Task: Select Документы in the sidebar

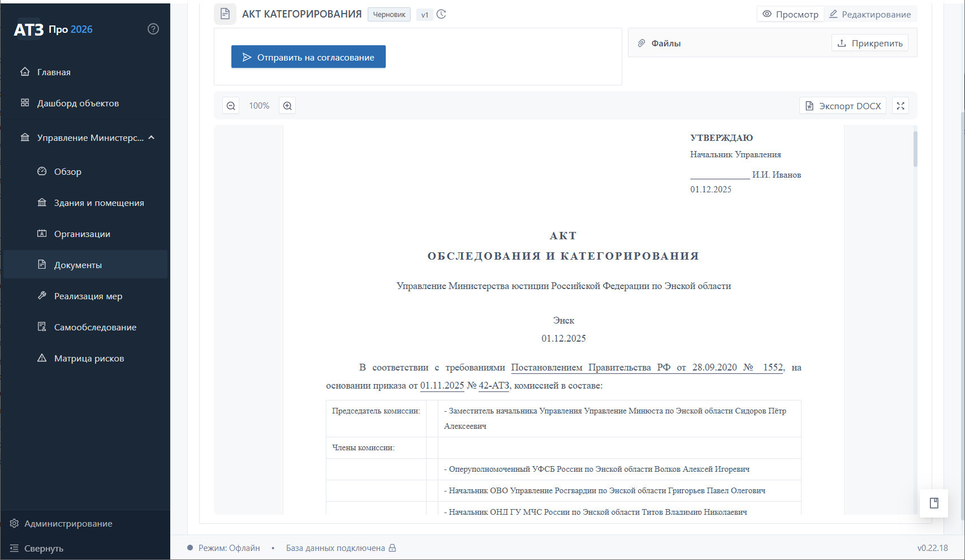Action: click(85, 264)
